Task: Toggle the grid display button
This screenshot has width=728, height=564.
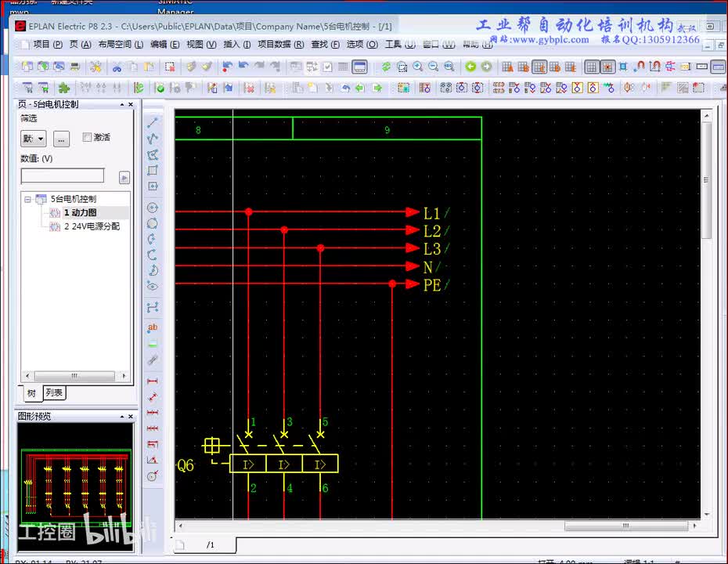Action: pos(593,67)
